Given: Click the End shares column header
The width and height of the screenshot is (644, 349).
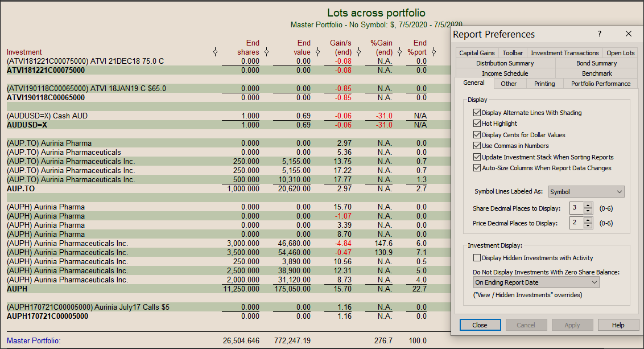Looking at the screenshot, I should click(x=247, y=47).
